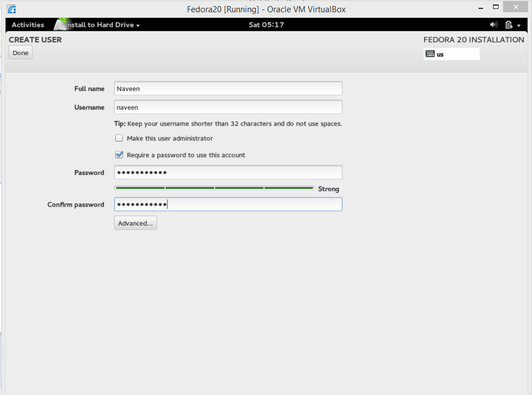Viewport: 532px width, 395px height.
Task: Click the green password strength bar
Action: coord(214,188)
